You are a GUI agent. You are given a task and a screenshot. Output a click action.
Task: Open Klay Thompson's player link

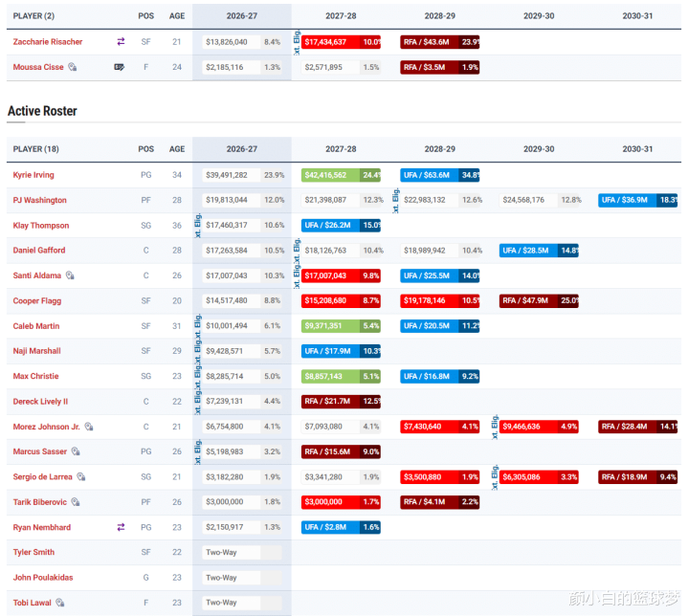coord(41,226)
